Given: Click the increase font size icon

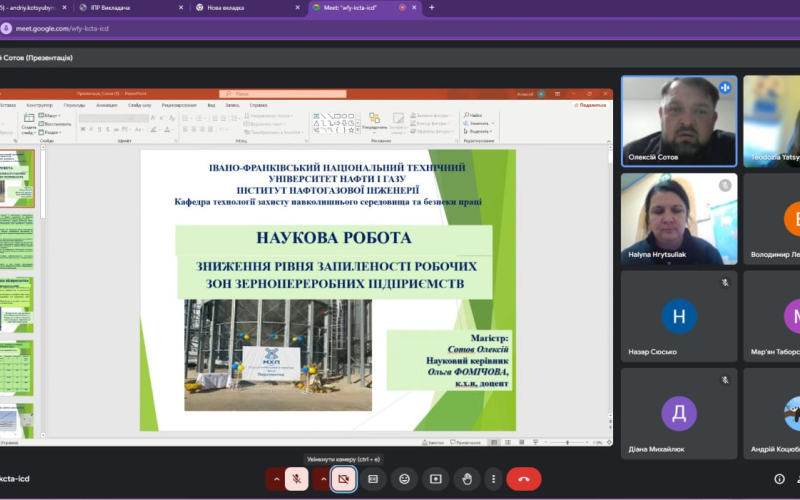Looking at the screenshot, I should pos(153,118).
